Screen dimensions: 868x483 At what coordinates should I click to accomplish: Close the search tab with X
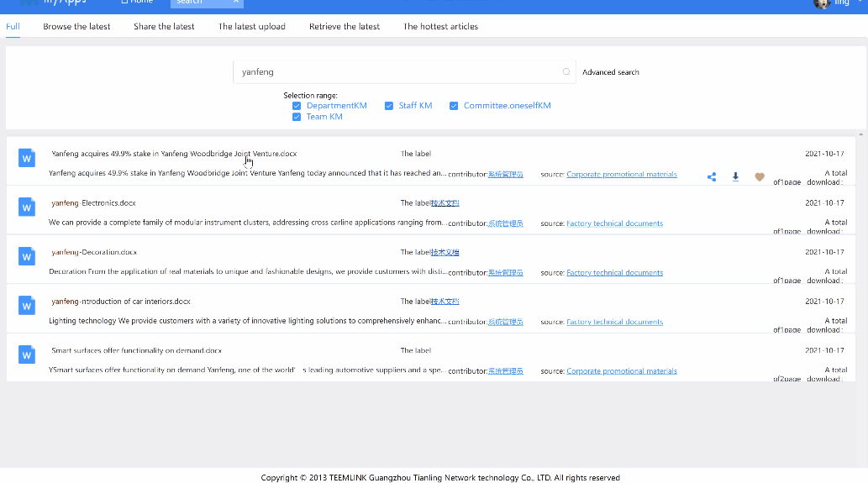point(236,3)
